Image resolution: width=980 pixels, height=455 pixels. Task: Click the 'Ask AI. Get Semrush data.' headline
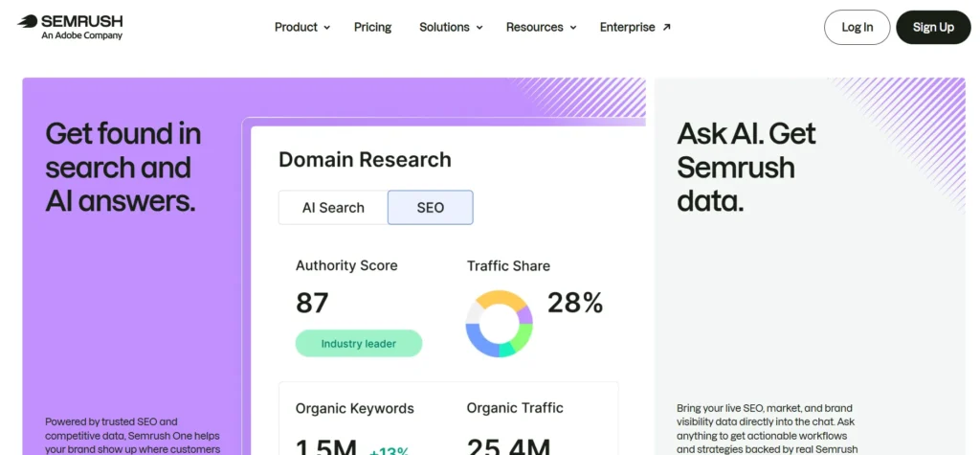click(746, 168)
